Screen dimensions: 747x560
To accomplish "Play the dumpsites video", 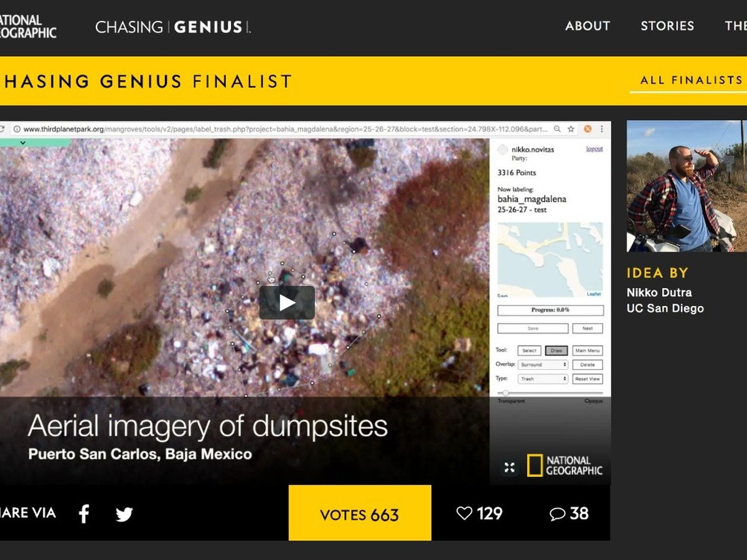I will 287,302.
